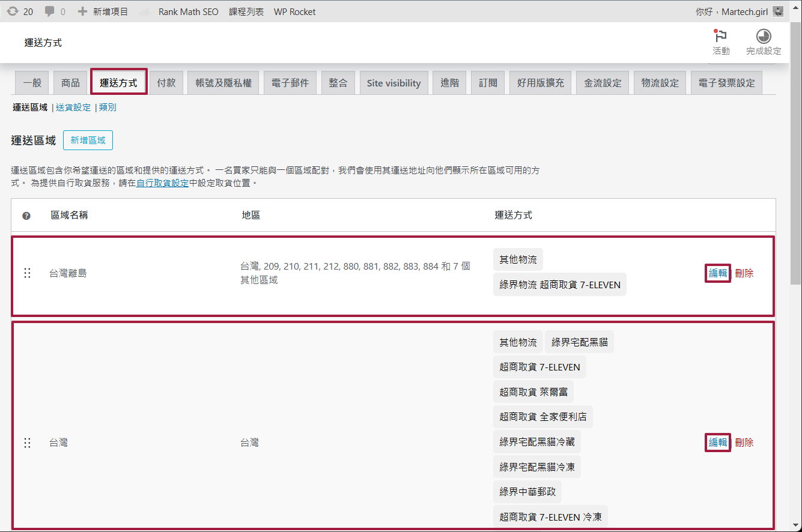Click the 新增區域 button
The width and height of the screenshot is (802, 532).
[x=88, y=140]
